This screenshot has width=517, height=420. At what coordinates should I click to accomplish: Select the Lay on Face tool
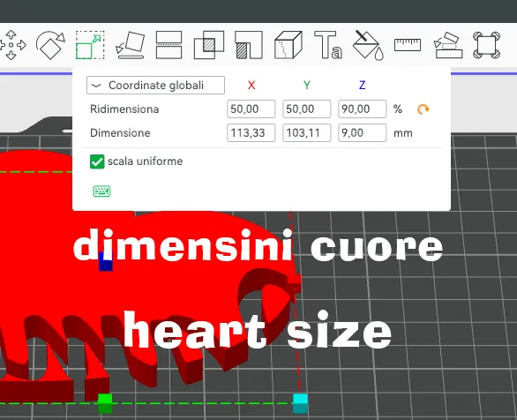131,45
